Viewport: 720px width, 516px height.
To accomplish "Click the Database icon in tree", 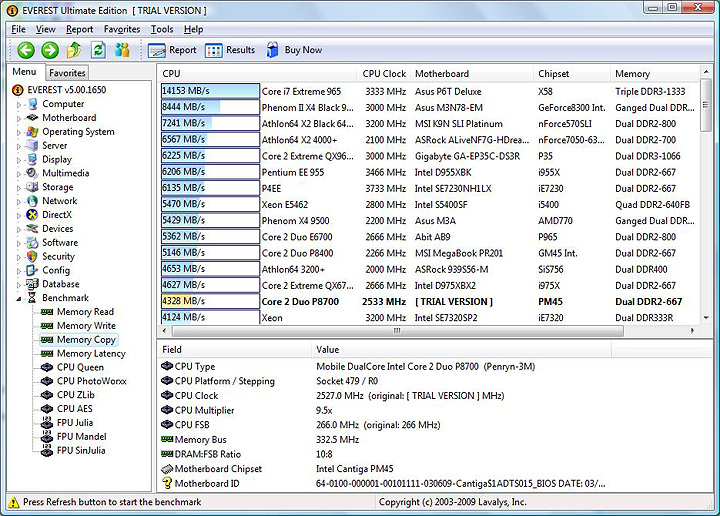I will (x=32, y=284).
